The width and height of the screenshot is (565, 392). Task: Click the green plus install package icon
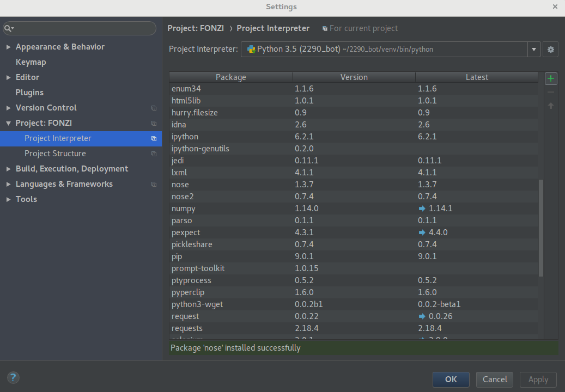[x=551, y=78]
